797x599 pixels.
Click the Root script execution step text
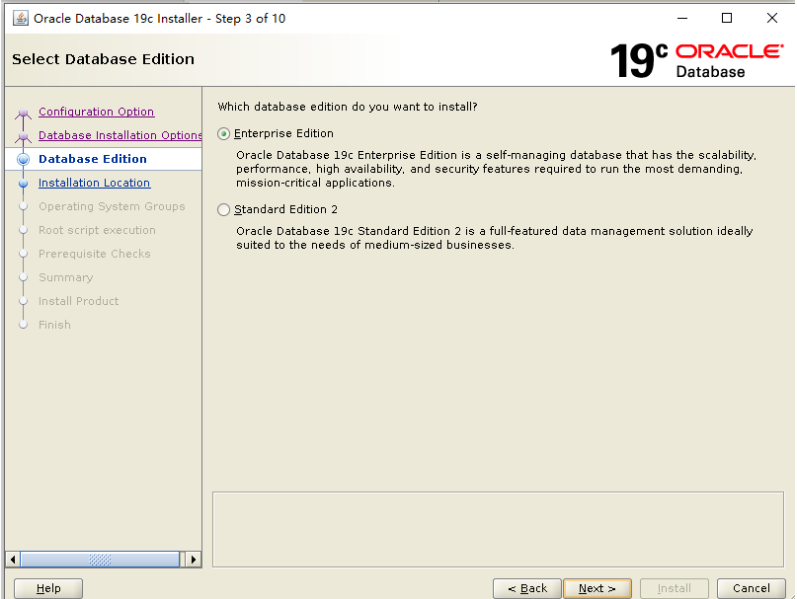(97, 230)
